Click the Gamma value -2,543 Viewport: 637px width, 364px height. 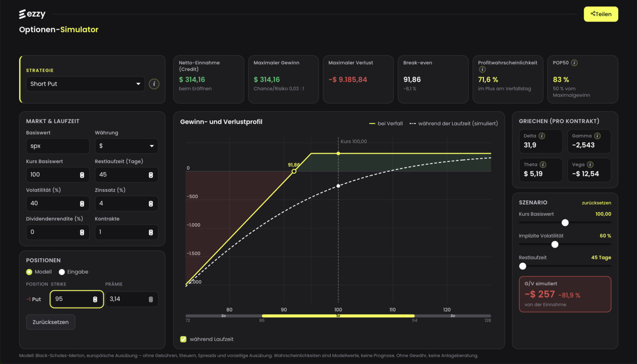point(584,145)
